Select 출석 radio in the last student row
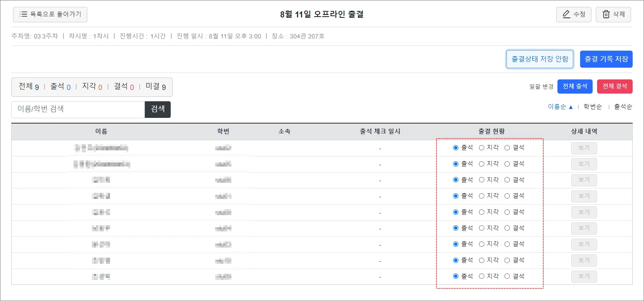The image size is (644, 301). tap(455, 276)
